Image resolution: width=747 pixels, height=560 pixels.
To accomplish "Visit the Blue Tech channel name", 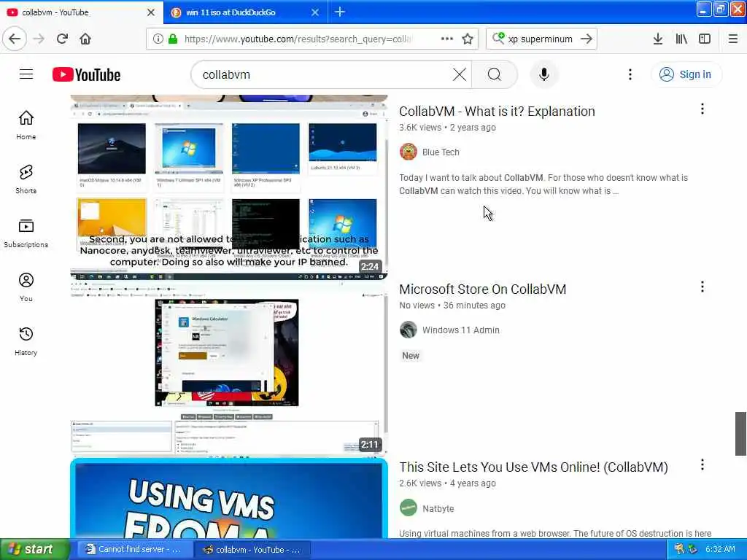I will click(x=441, y=152).
